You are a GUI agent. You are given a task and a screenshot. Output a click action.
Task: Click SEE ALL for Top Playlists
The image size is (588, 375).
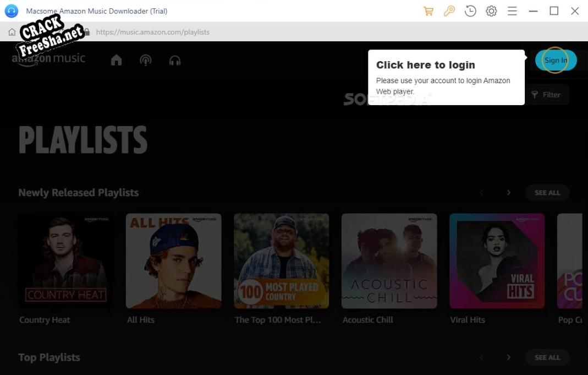(547, 357)
